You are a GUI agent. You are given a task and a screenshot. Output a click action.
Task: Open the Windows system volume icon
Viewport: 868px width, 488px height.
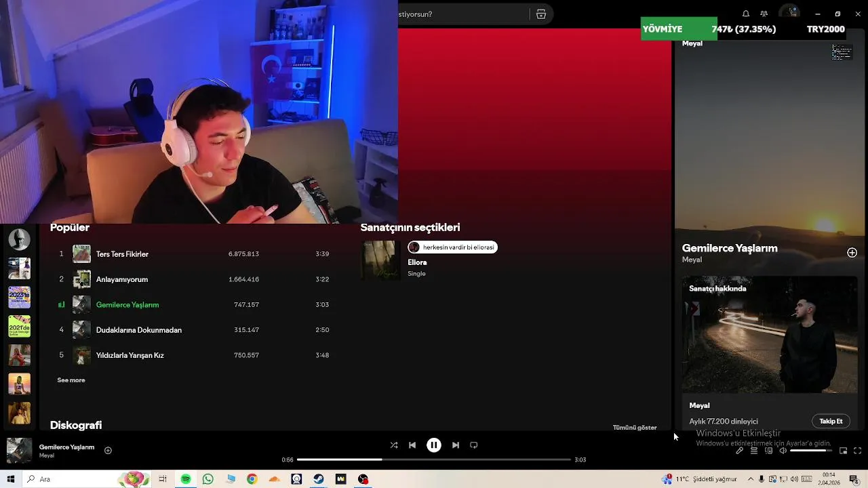795,479
